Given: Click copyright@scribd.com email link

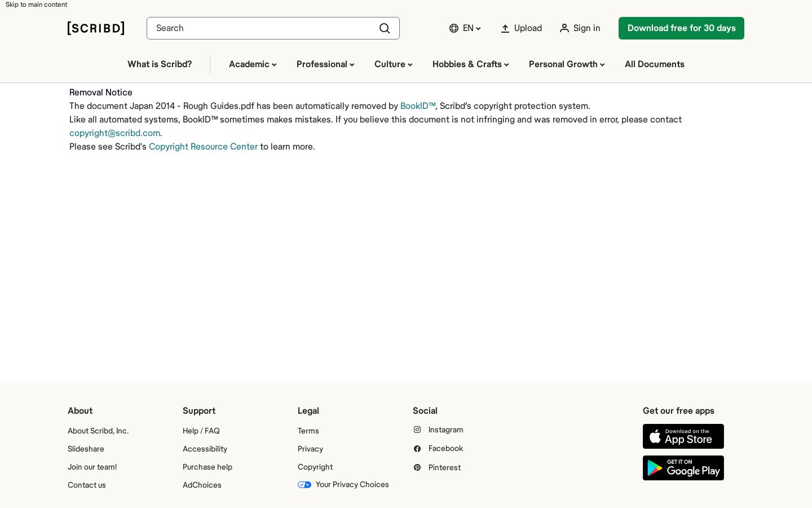Looking at the screenshot, I should point(114,133).
